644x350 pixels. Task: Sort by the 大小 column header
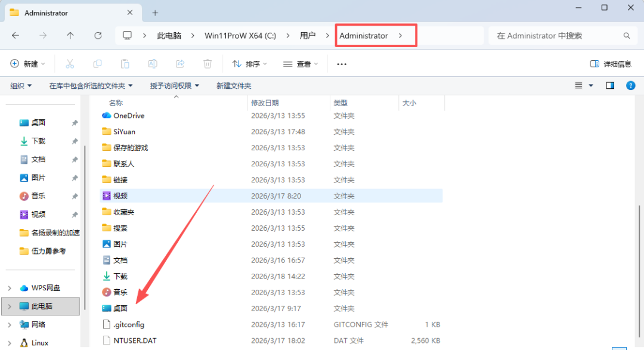[x=409, y=103]
